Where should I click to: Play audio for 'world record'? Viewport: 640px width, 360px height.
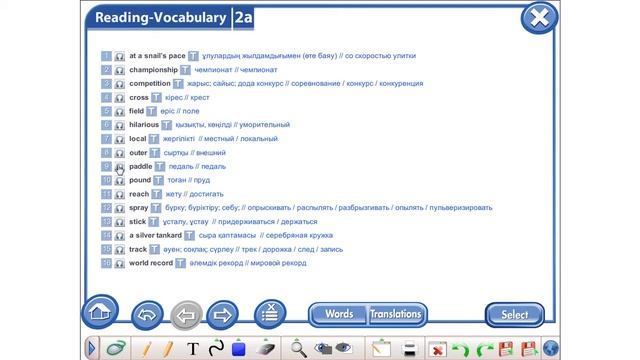(x=119, y=263)
